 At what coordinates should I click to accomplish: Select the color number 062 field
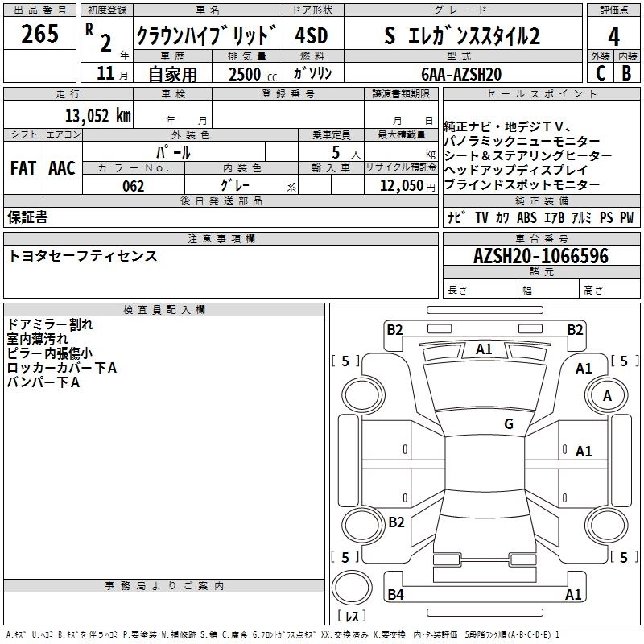[133, 186]
